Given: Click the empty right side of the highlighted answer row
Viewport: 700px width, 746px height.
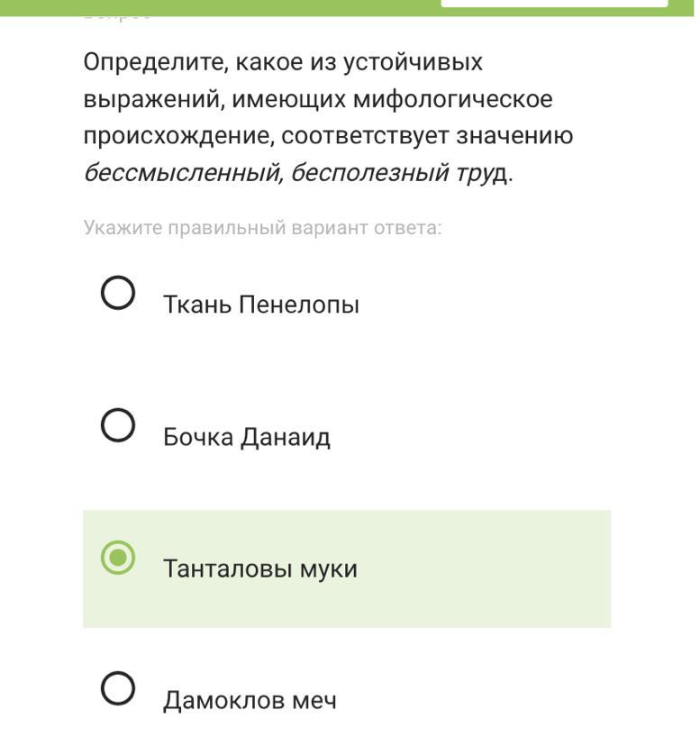Looking at the screenshot, I should pos(505,569).
